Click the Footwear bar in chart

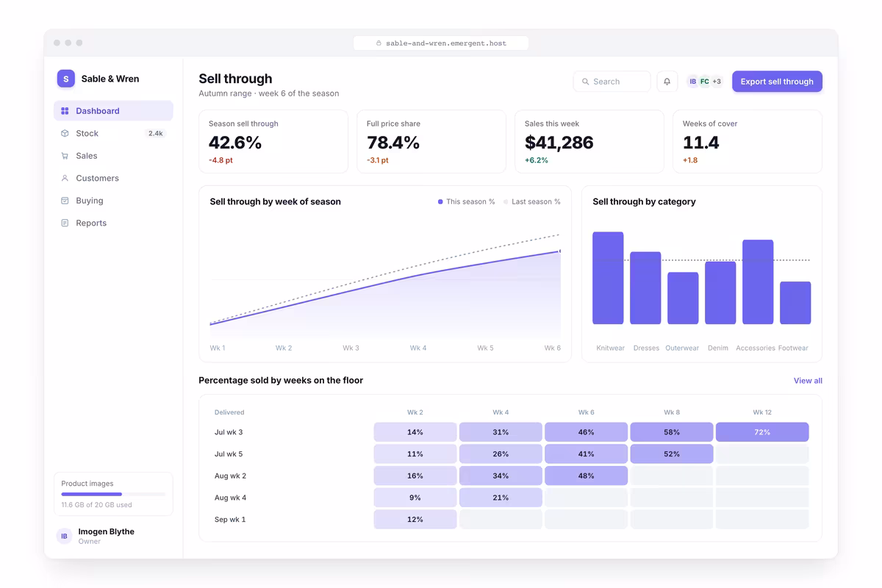pyautogui.click(x=795, y=303)
